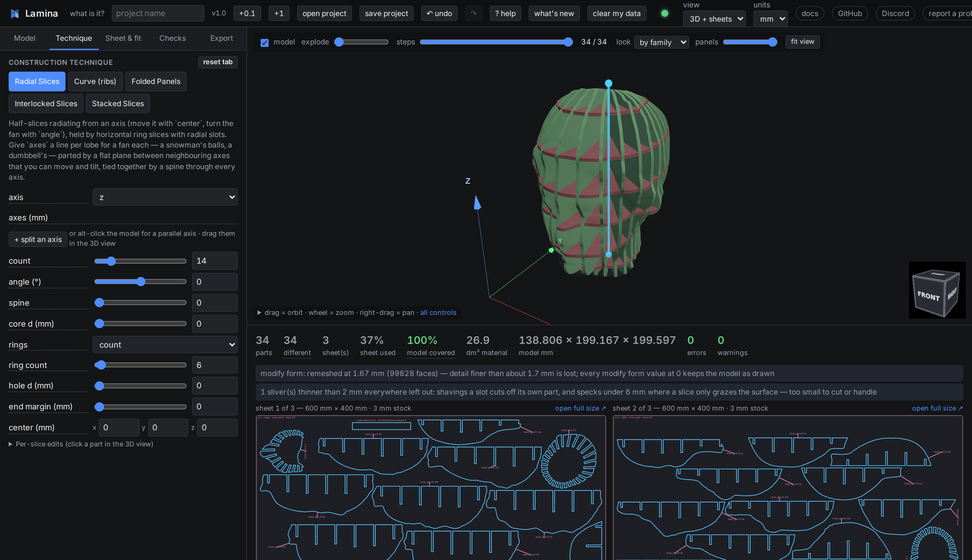Screen dimensions: 972x560
Task: Click the explode slider
Action: 361,42
